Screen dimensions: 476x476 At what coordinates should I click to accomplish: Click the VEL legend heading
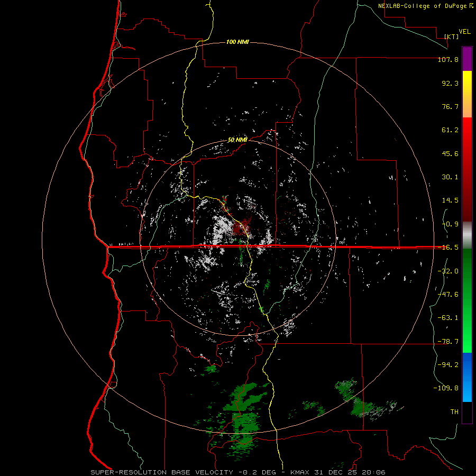pyautogui.click(x=464, y=32)
